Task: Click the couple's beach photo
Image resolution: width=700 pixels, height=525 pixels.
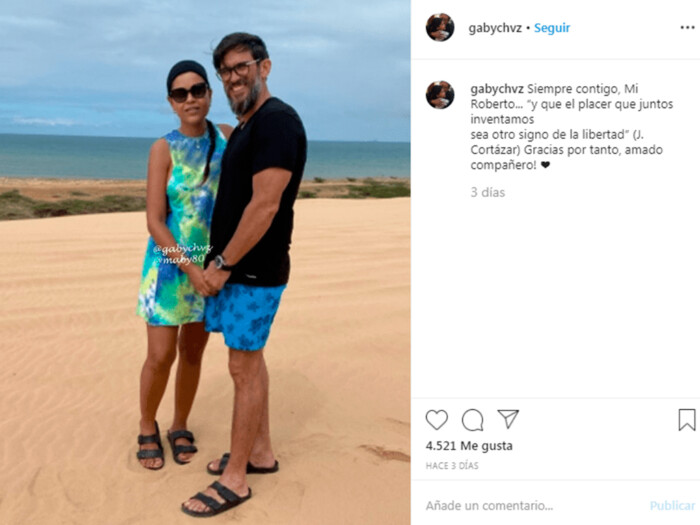Action: pos(205,262)
